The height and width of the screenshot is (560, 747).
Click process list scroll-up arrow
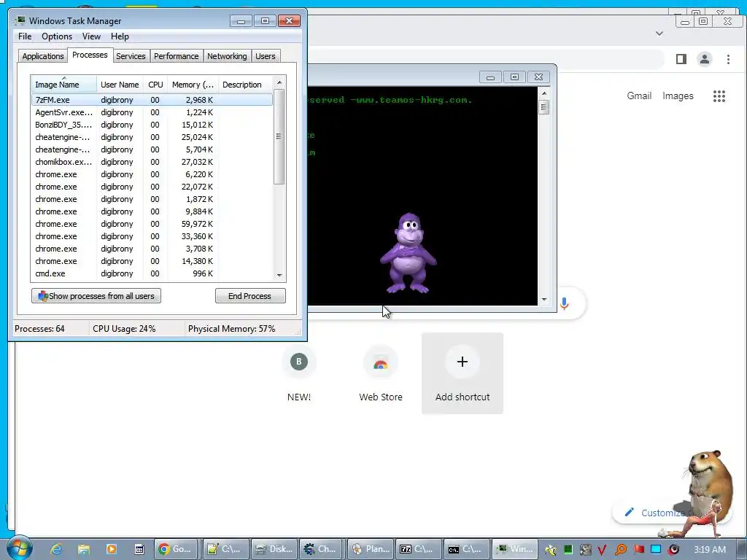(x=279, y=82)
